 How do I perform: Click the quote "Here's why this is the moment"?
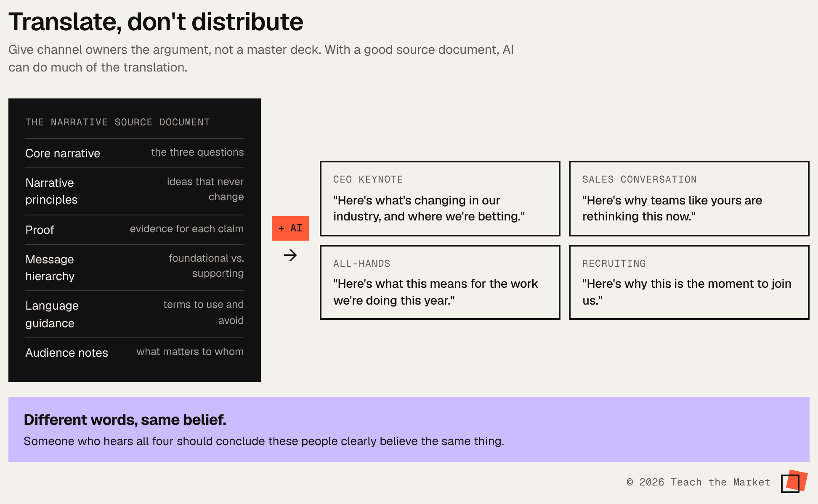[687, 292]
